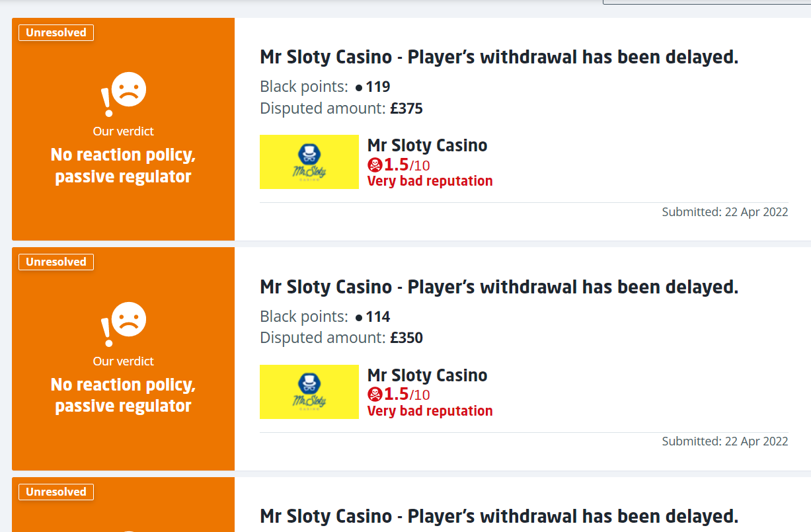
Task: Select the Unresolved badge on the bottom complaint
Action: [56, 492]
